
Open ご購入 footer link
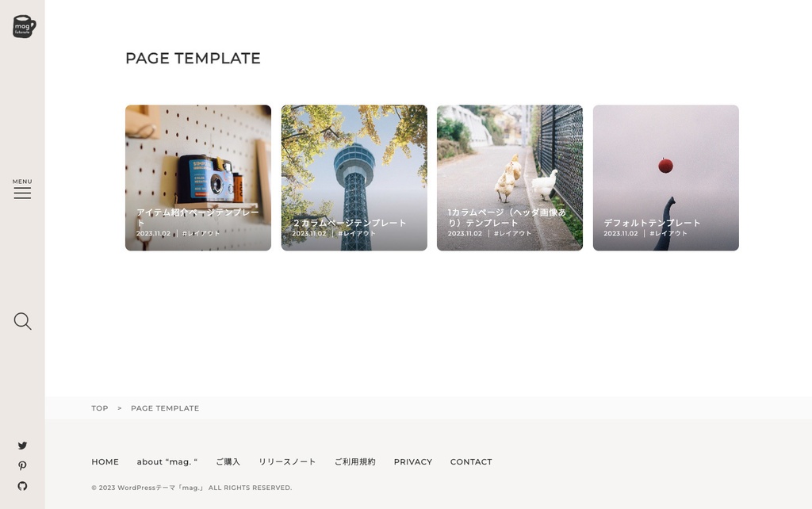228,462
